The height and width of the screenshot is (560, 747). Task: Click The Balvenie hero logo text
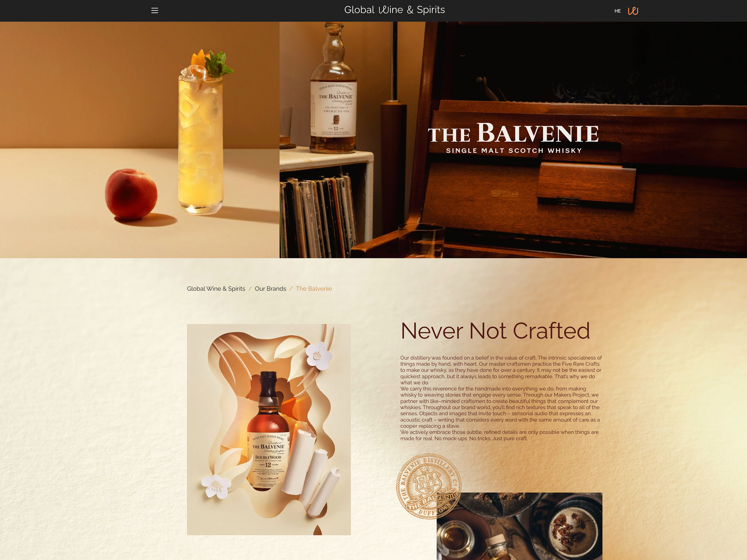click(513, 133)
